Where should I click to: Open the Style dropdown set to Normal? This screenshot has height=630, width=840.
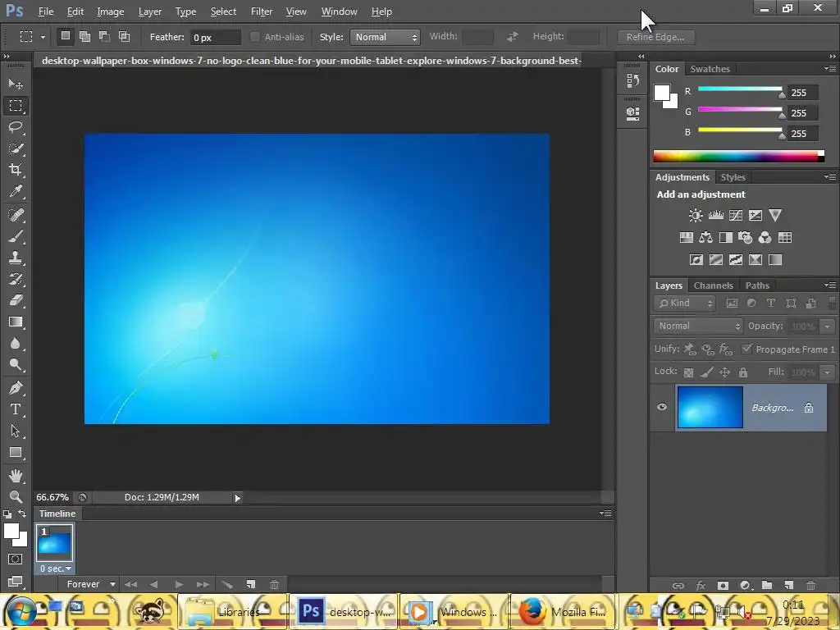(385, 37)
